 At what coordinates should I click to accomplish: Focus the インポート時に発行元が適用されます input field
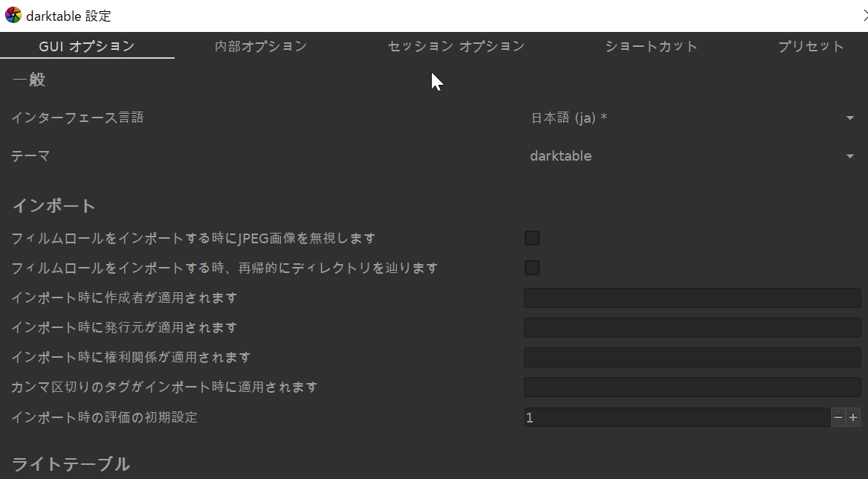click(x=693, y=328)
